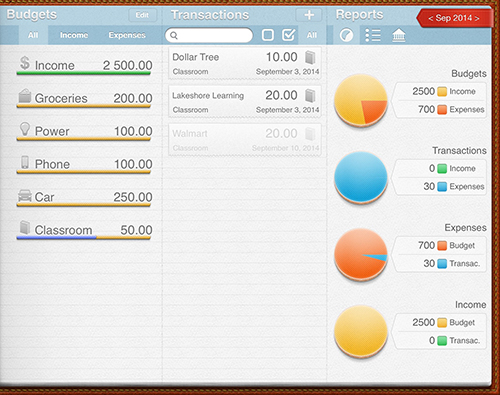Click book icon on Lakeshore Learning transaction

(310, 96)
